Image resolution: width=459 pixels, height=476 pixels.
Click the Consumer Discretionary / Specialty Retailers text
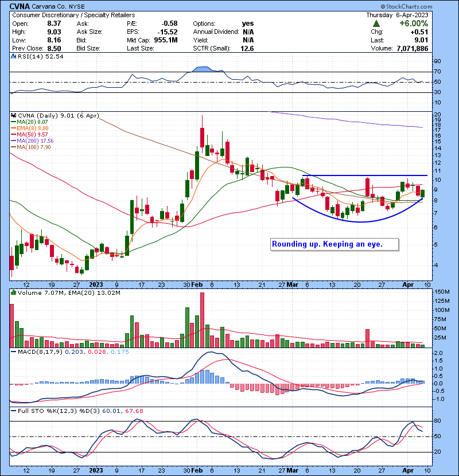[73, 15]
